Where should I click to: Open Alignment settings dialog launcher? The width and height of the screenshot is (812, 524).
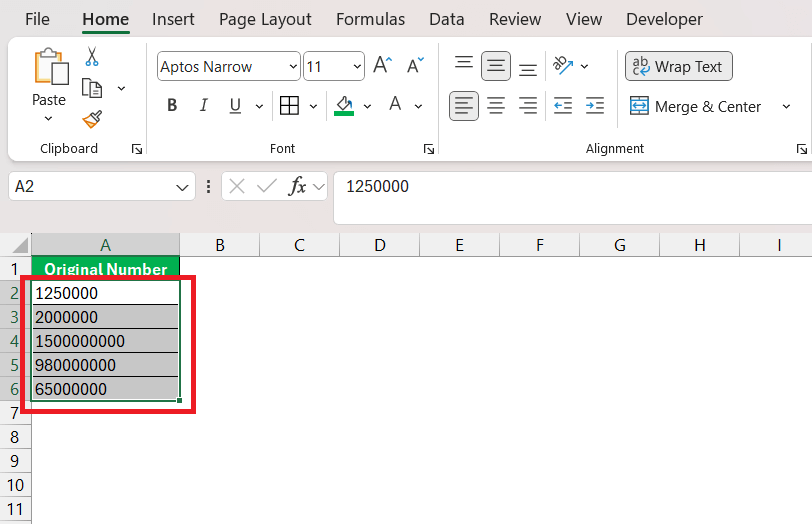click(x=802, y=150)
